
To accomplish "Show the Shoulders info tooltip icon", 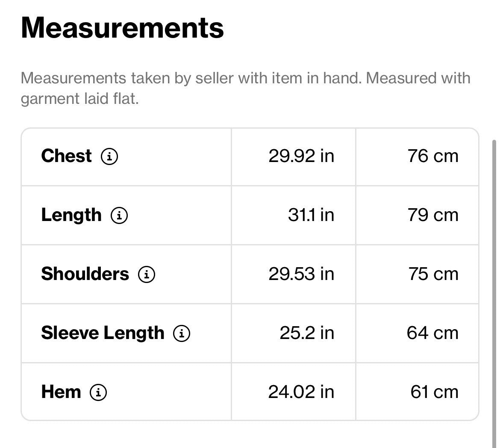I will (x=147, y=274).
